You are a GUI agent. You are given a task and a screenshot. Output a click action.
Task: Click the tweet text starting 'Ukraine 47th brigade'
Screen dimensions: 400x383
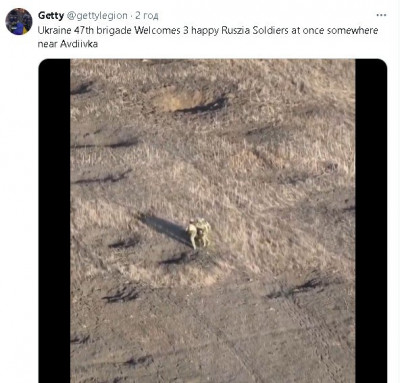[x=208, y=37]
